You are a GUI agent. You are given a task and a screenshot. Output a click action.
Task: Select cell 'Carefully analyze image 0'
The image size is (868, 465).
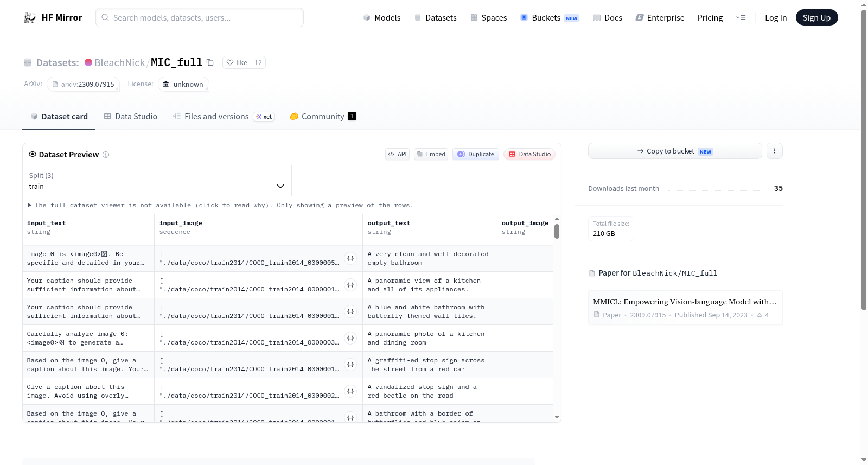(x=88, y=338)
